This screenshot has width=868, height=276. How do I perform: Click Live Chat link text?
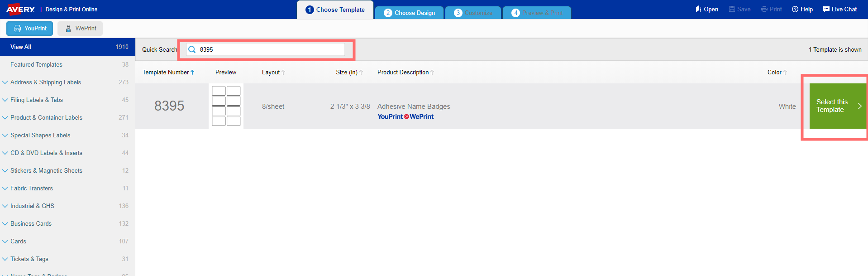[x=844, y=9]
